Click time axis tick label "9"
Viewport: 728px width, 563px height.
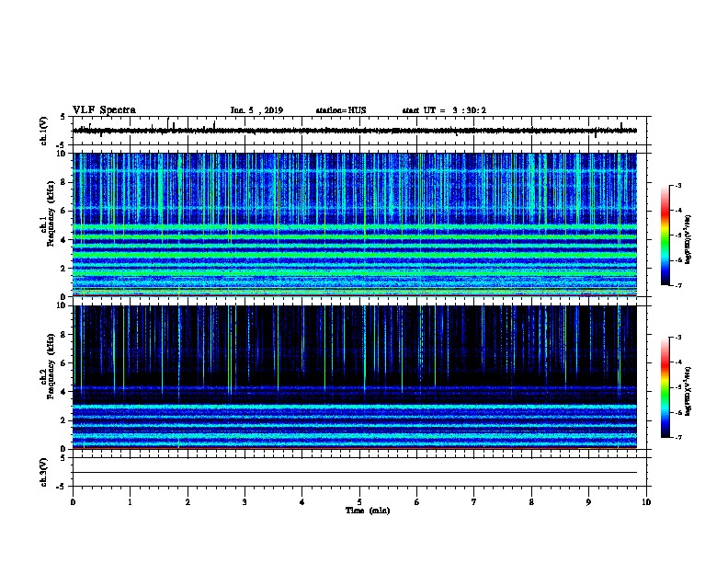pyautogui.click(x=588, y=502)
